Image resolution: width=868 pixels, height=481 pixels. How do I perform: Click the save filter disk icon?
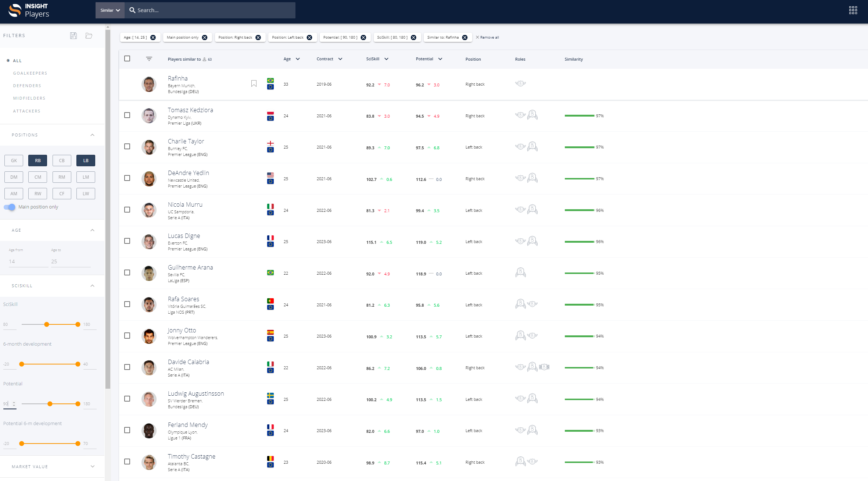tap(73, 36)
